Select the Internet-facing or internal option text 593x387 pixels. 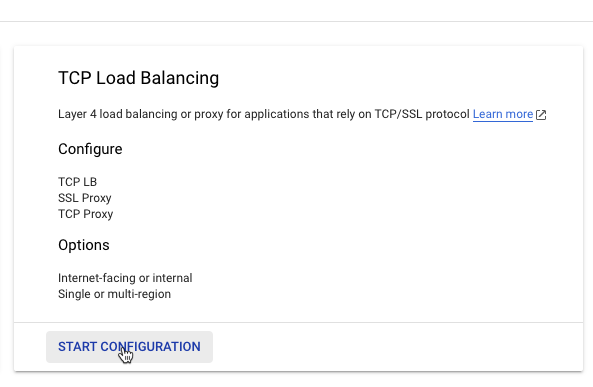pos(125,278)
